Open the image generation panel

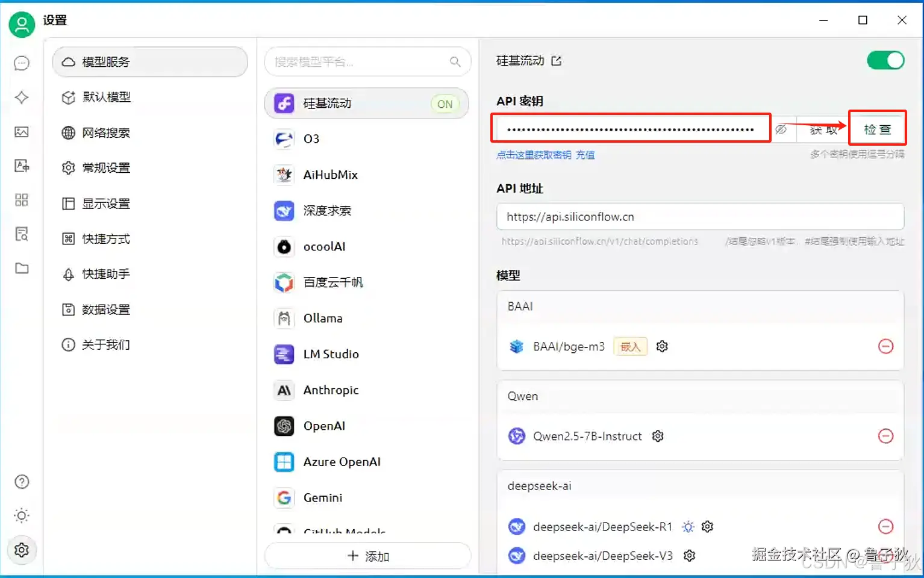pyautogui.click(x=22, y=132)
